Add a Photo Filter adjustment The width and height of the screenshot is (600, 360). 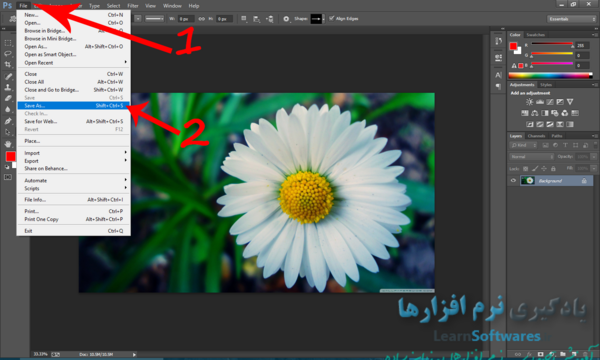[554, 113]
